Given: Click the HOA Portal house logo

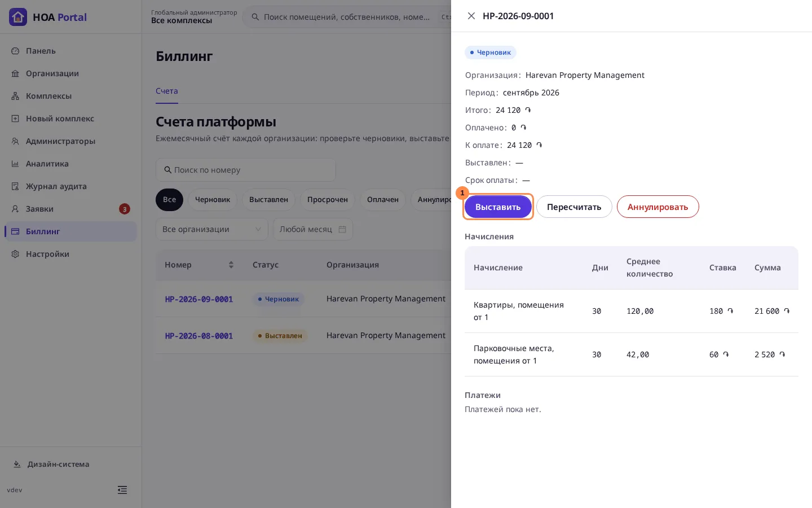Looking at the screenshot, I should coord(18,17).
